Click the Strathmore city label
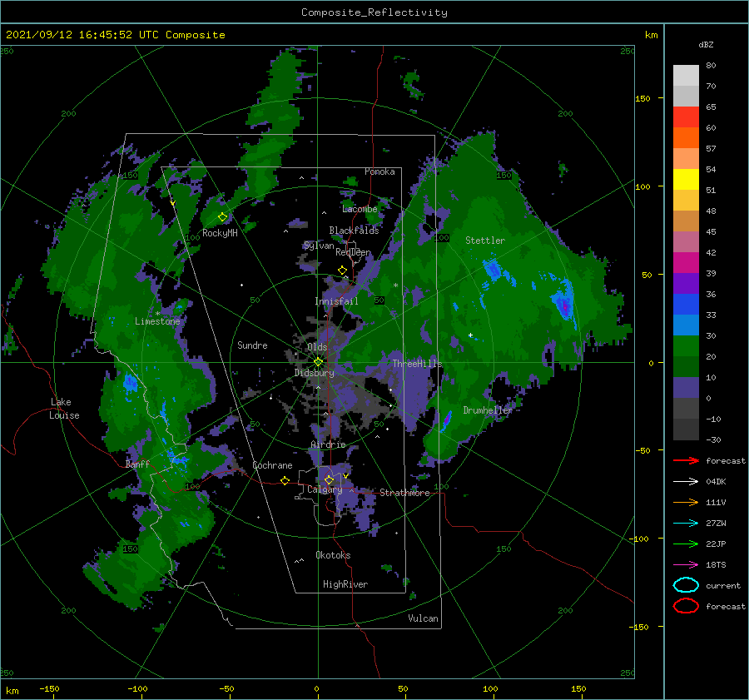The height and width of the screenshot is (700, 749). point(404,493)
